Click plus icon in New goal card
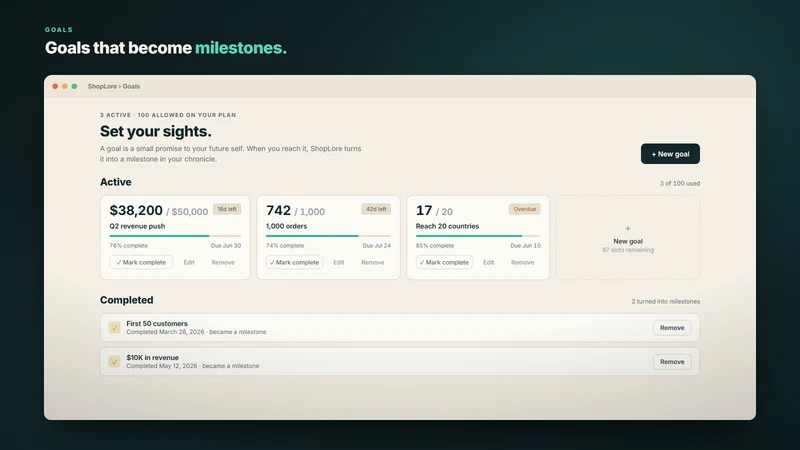 coord(628,229)
